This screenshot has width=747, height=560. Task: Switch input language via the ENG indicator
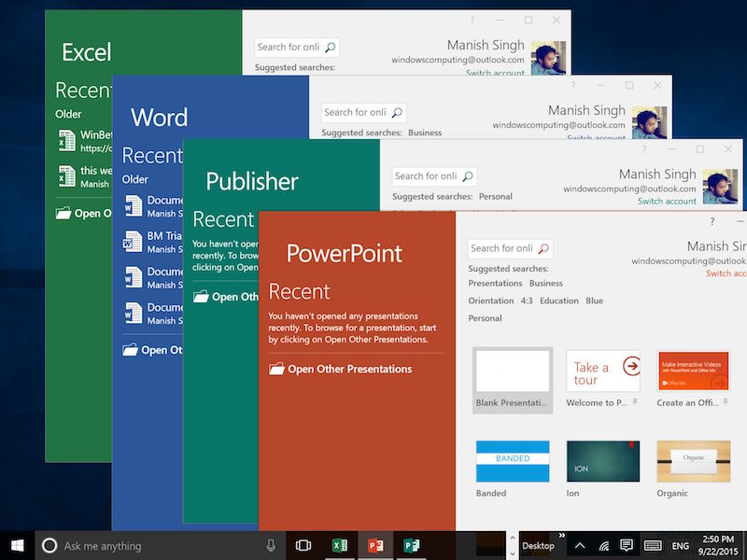click(x=681, y=545)
